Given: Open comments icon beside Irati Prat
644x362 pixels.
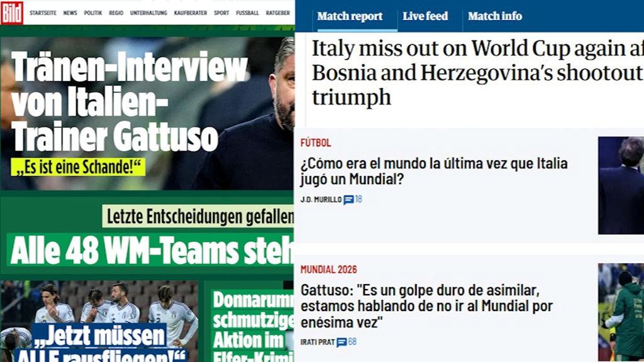Looking at the screenshot, I should [x=341, y=343].
